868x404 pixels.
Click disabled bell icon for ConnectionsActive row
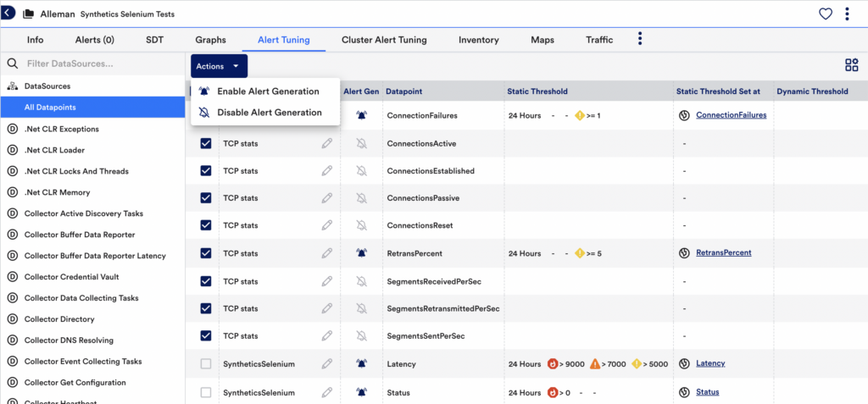(x=362, y=144)
